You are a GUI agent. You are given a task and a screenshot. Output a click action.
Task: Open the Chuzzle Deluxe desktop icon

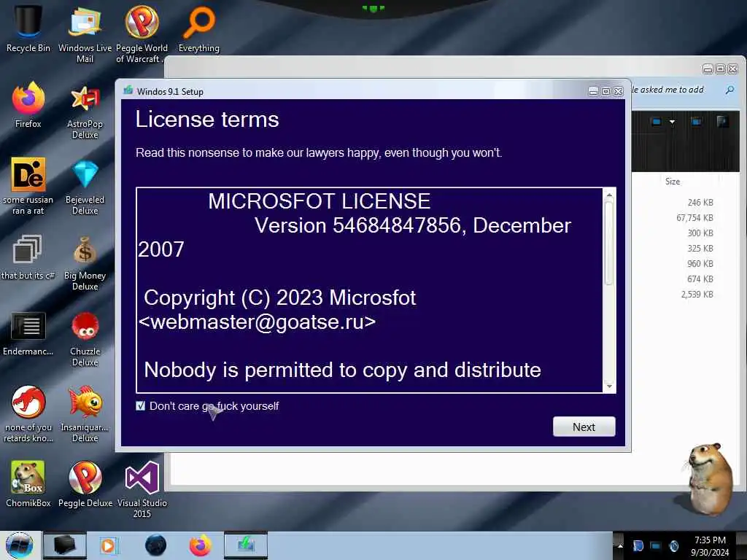pos(85,339)
